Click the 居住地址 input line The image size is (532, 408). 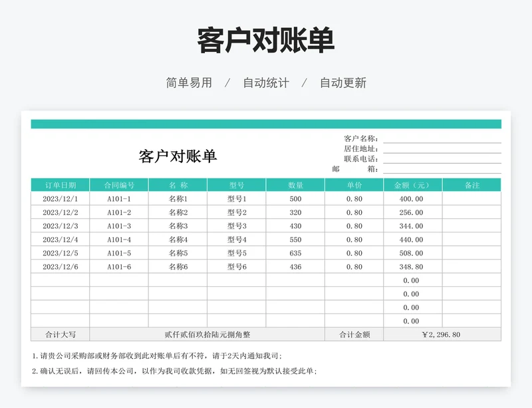(x=442, y=149)
